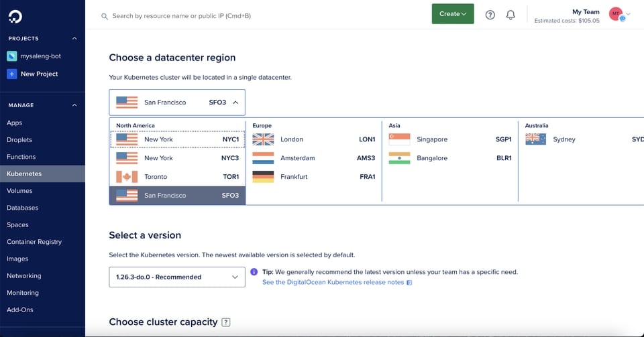Open Droplets in the sidebar
Viewport: 644px width, 337px height.
click(x=19, y=140)
